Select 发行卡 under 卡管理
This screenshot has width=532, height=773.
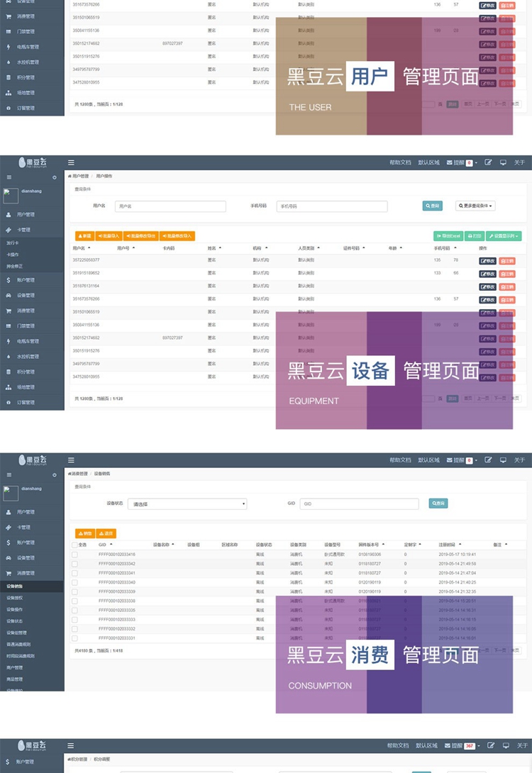click(13, 243)
